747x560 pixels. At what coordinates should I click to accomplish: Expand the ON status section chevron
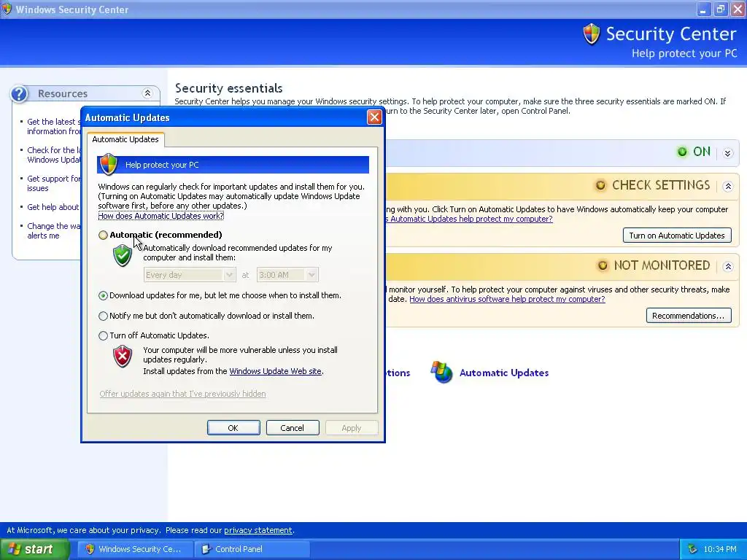[x=727, y=153]
